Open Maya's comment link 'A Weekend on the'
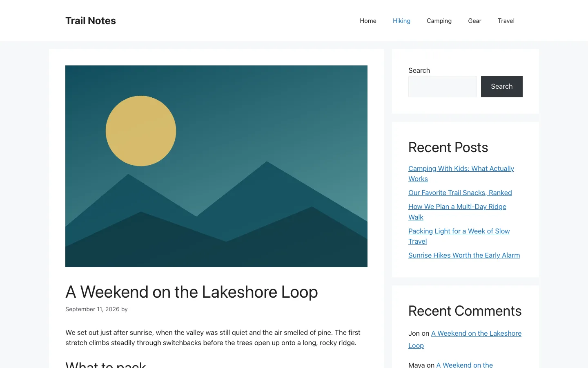Screen dimensions: 588x368 465,364
